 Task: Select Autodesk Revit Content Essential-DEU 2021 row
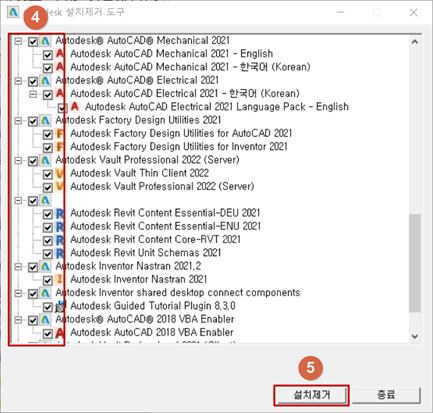click(165, 213)
